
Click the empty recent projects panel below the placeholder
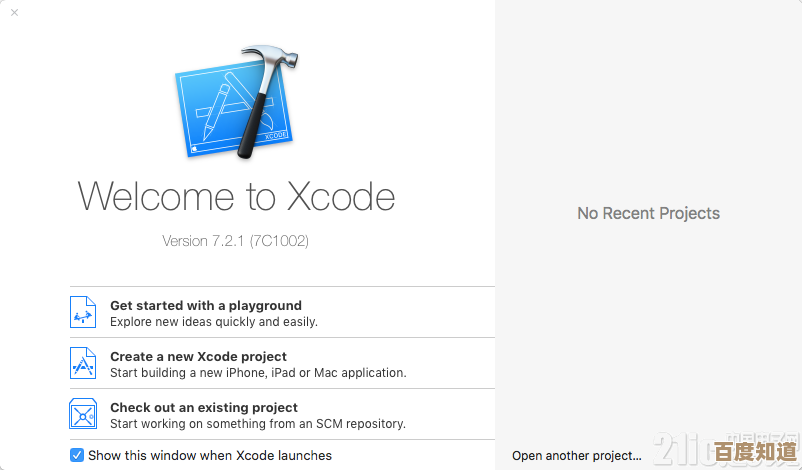[648, 330]
